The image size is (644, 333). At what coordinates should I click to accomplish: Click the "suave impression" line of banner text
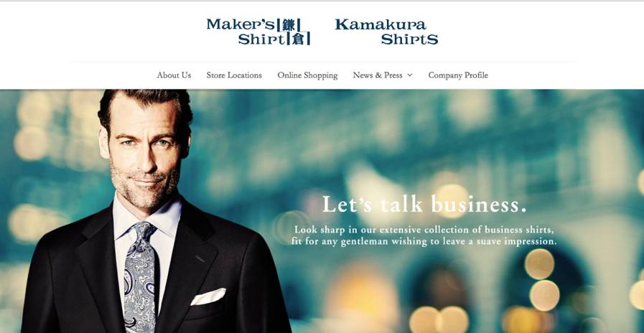click(x=424, y=241)
